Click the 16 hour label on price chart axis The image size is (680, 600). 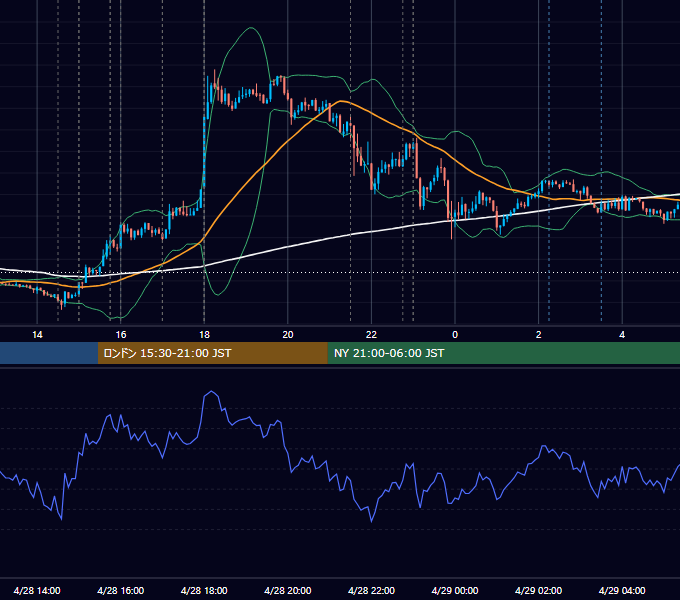click(x=121, y=335)
